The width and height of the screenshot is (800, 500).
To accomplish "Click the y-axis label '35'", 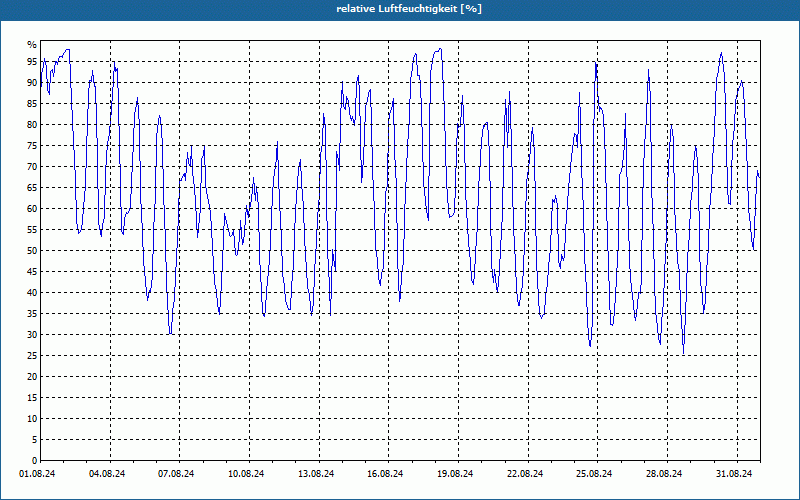I will click(32, 314).
